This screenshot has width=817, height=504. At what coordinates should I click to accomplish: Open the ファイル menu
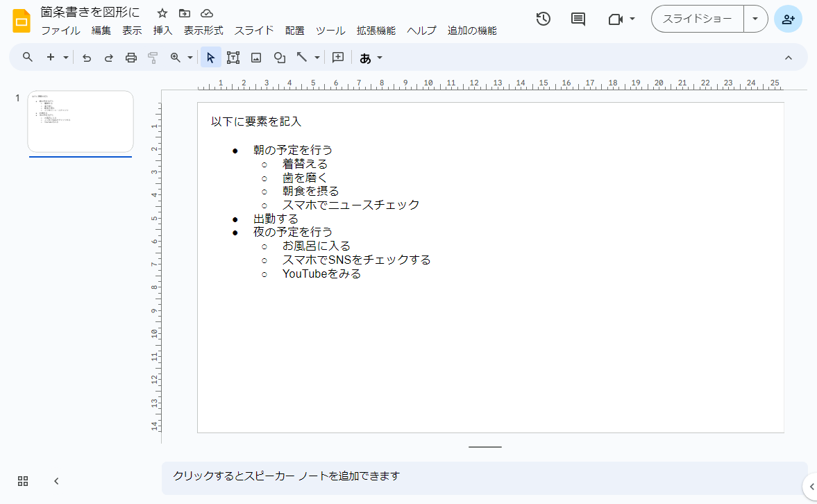(60, 31)
